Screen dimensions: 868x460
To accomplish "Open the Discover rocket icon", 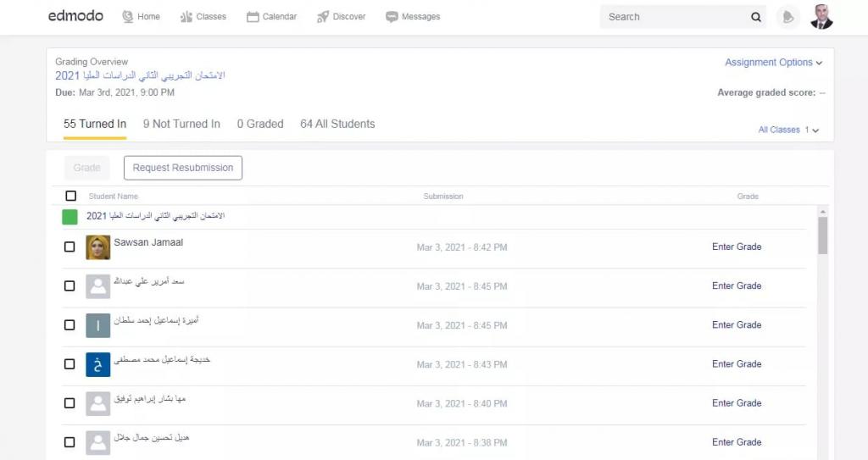I will (x=323, y=16).
